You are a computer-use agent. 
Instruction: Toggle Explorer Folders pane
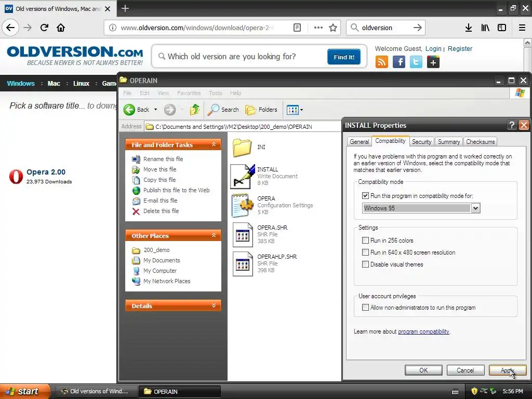click(x=261, y=110)
